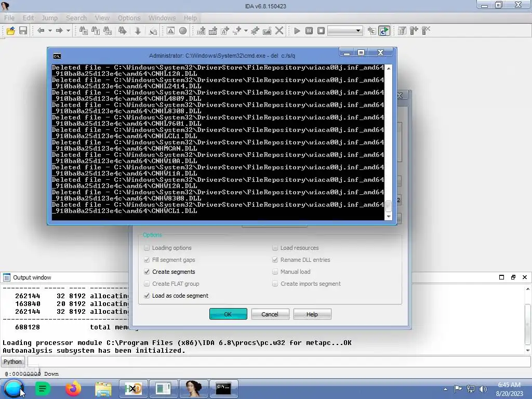Confirm the load dialog with OK
Screen dimensions: 532x399
click(228, 314)
